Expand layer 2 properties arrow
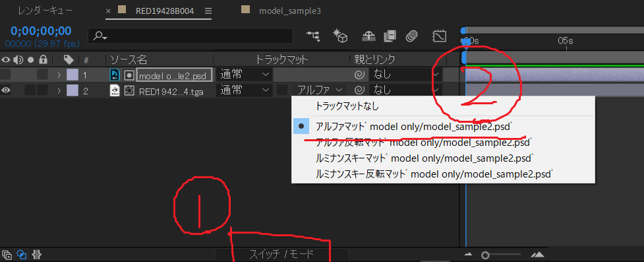 pos(59,90)
